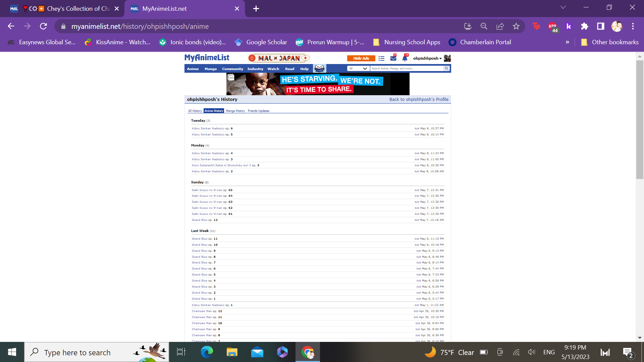Open the MAL x JAPAN banner
The height and width of the screenshot is (362, 644).
[279, 58]
